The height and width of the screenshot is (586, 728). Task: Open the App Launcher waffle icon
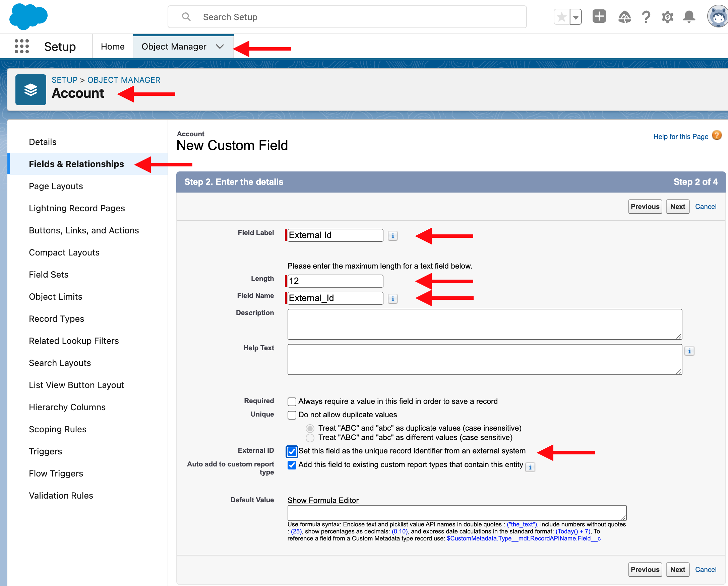coord(21,46)
